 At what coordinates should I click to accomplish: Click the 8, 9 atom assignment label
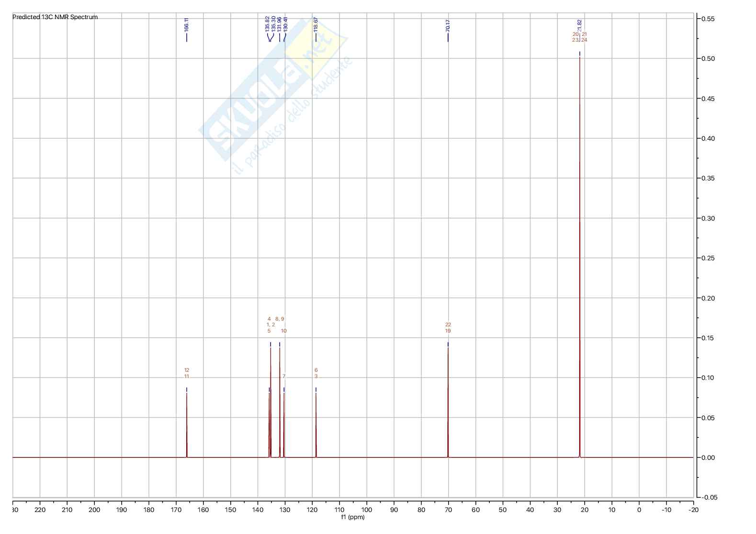coord(280,319)
